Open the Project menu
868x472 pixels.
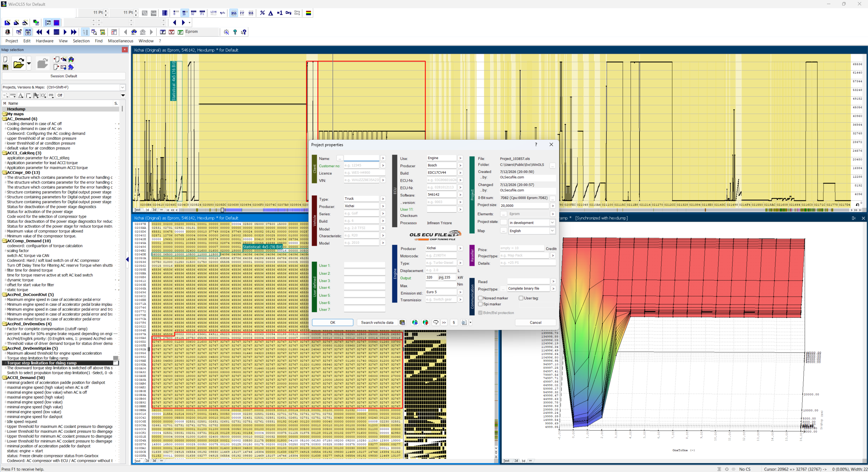point(12,41)
